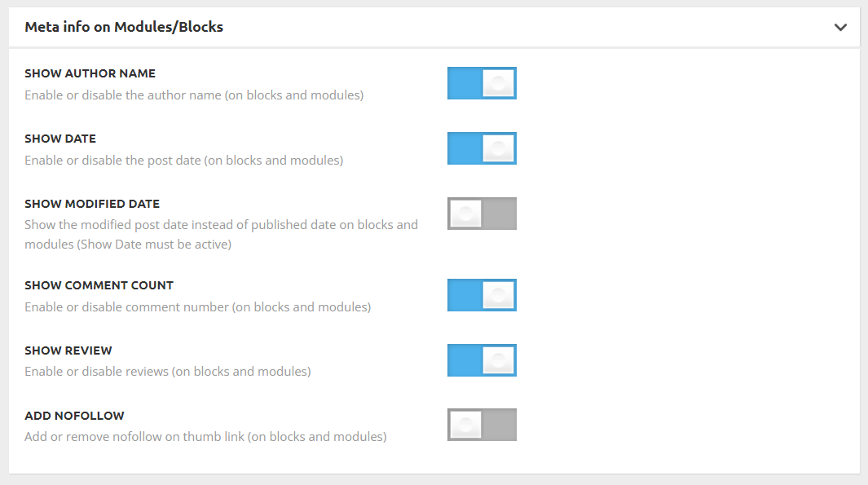Click the post date description text
Image resolution: width=868 pixels, height=485 pixels.
pos(183,161)
